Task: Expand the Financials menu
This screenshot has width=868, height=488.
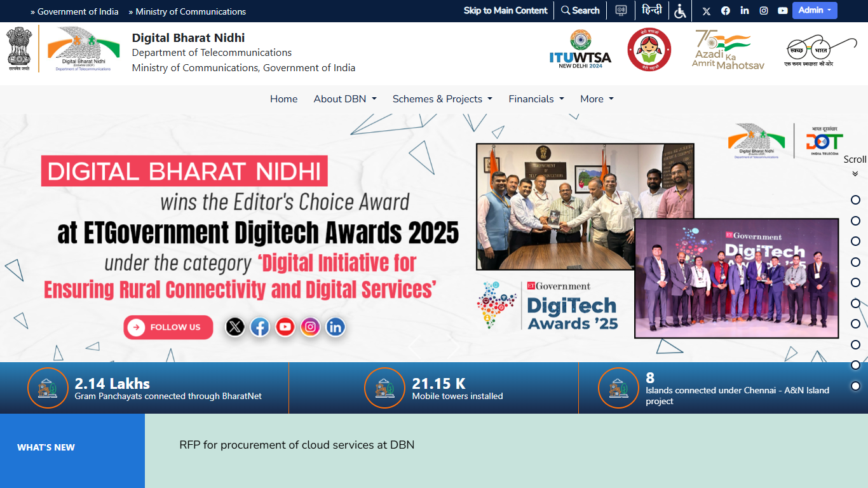Action: click(x=536, y=99)
